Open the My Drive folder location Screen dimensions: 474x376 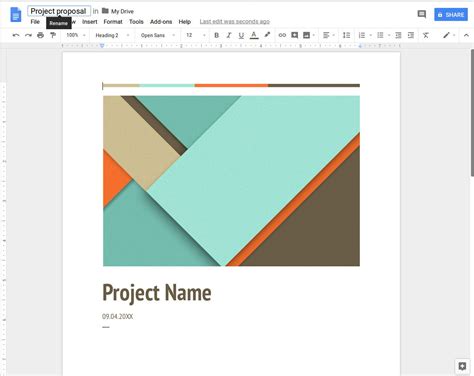pyautogui.click(x=118, y=11)
